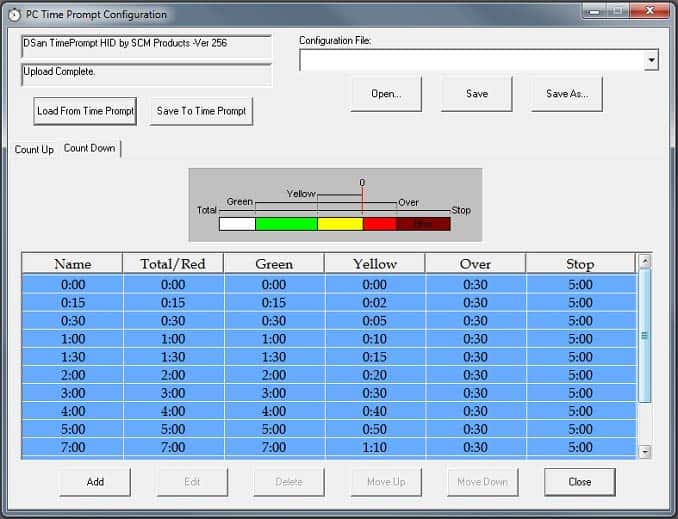Screen dimensions: 678x519
Task: Click the yellow segment of the timing bar
Action: 340,224
